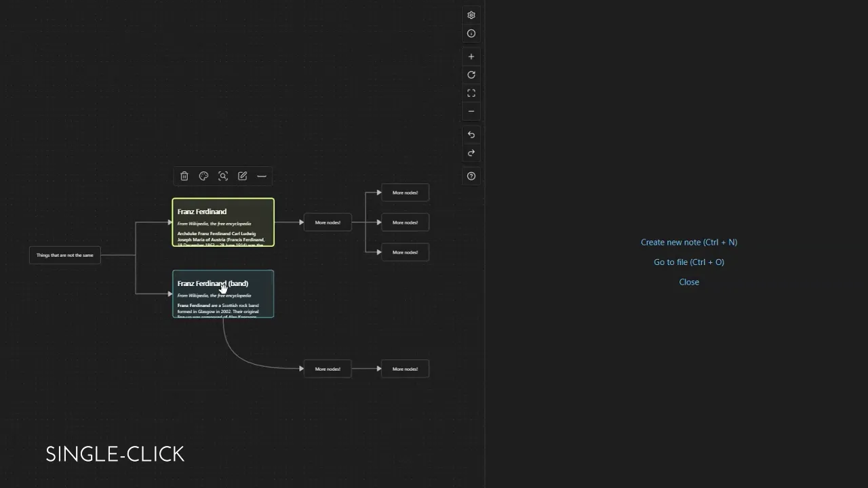The width and height of the screenshot is (868, 488).
Task: Undo the last canvas action
Action: click(x=471, y=135)
